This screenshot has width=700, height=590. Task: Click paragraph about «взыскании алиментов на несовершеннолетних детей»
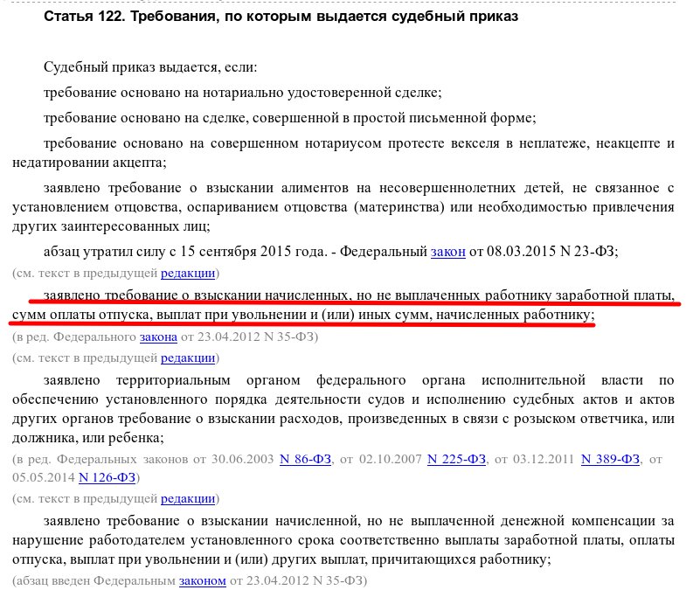(x=343, y=207)
